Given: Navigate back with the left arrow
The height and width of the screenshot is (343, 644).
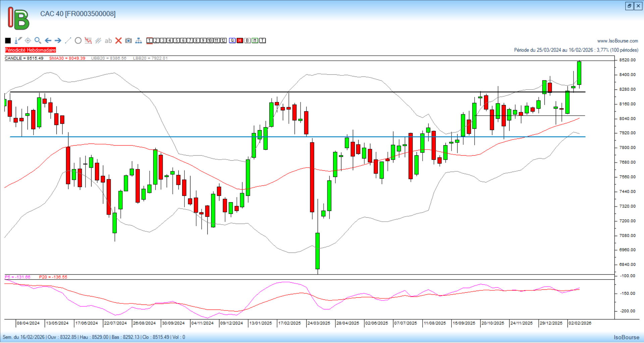Looking at the screenshot, I should [x=48, y=41].
